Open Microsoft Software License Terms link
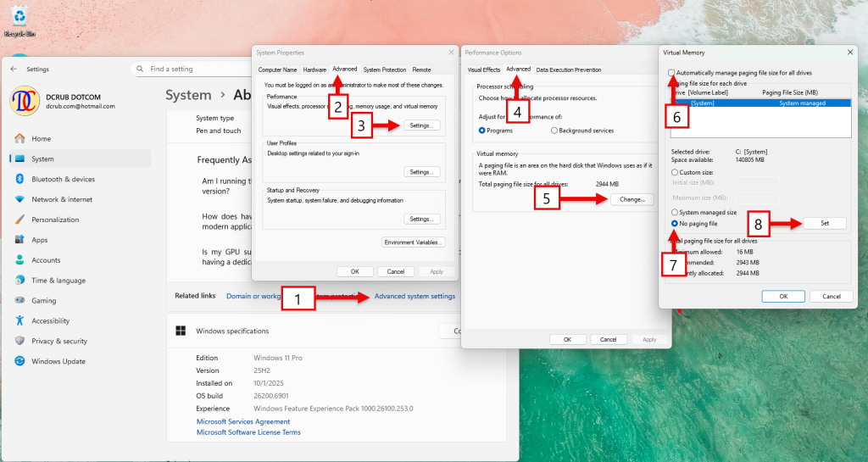The image size is (868, 462). (x=248, y=432)
